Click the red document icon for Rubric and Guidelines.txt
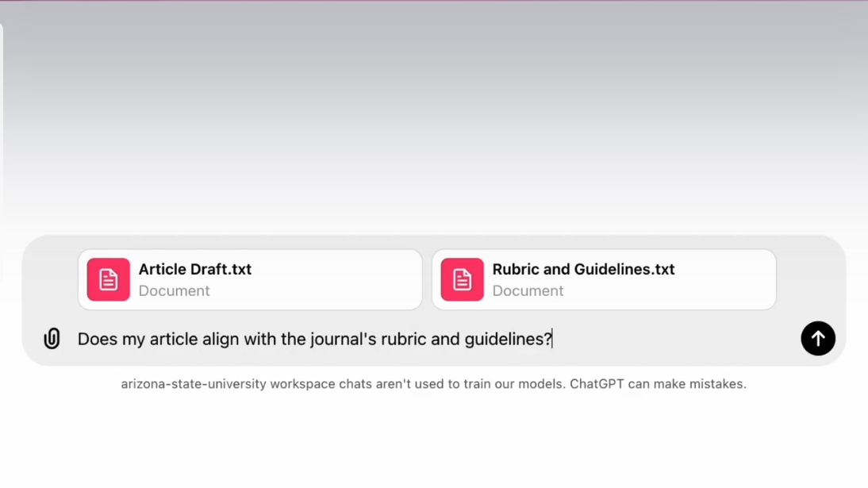 pyautogui.click(x=462, y=279)
